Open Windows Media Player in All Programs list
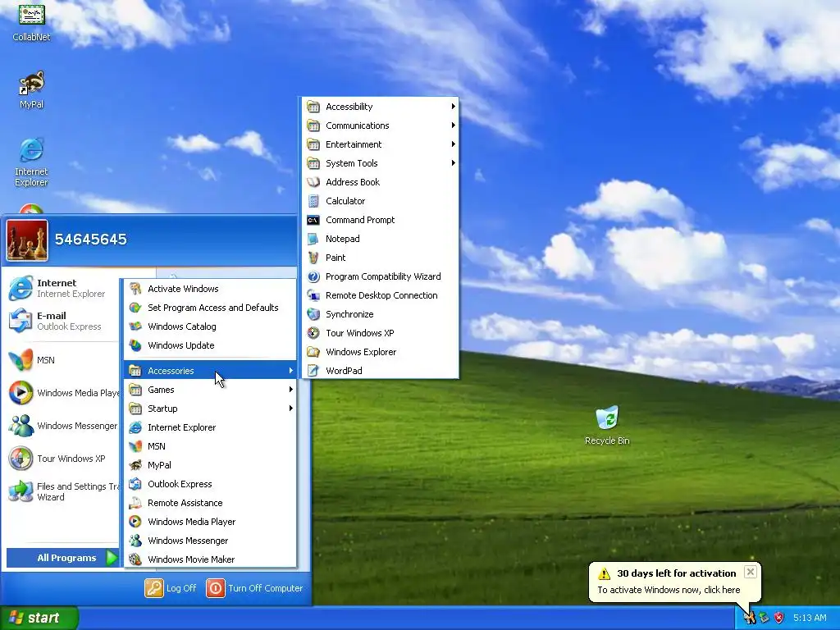This screenshot has width=840, height=630. pos(210,522)
